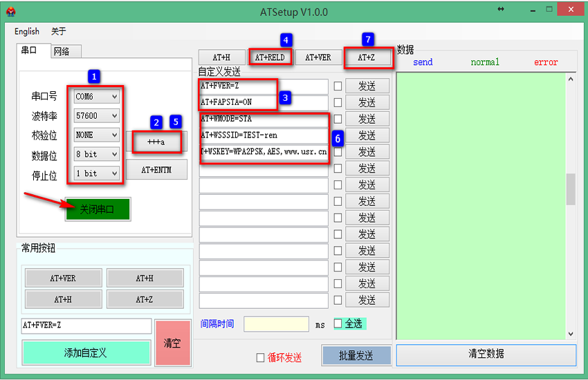Open the 校验位 NONE dropdown

click(96, 135)
